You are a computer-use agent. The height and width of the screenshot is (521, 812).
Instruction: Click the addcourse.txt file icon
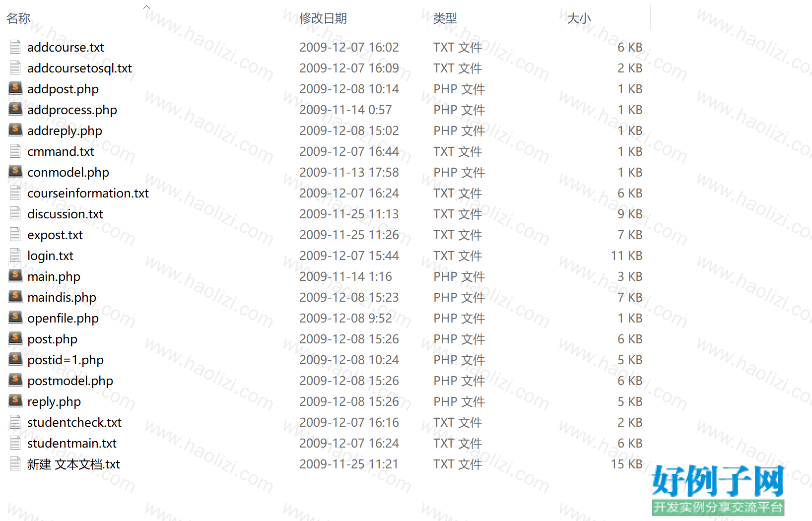[x=15, y=47]
